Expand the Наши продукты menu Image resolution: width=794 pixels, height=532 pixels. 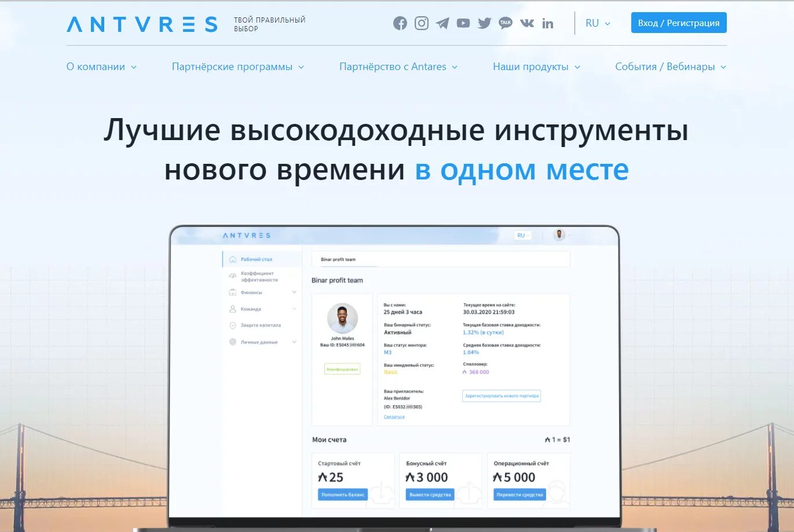coord(537,67)
